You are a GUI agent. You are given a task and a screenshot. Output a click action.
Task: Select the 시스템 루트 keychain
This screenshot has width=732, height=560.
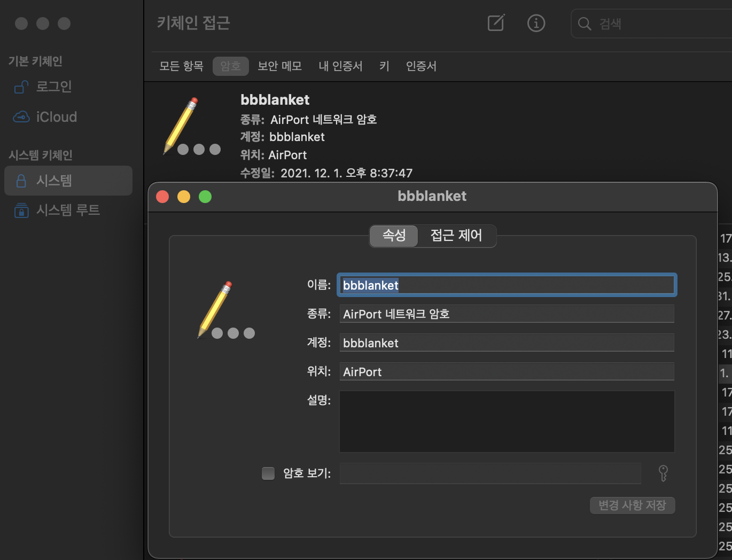coord(68,211)
